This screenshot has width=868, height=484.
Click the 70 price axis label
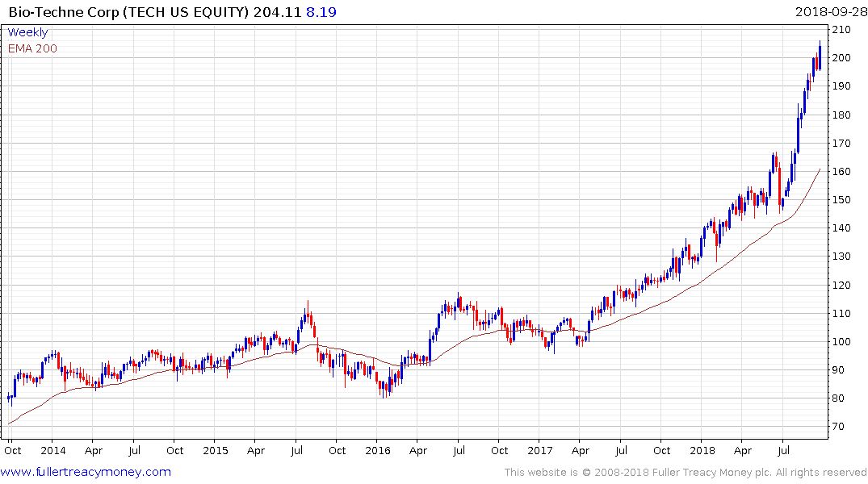(x=838, y=426)
